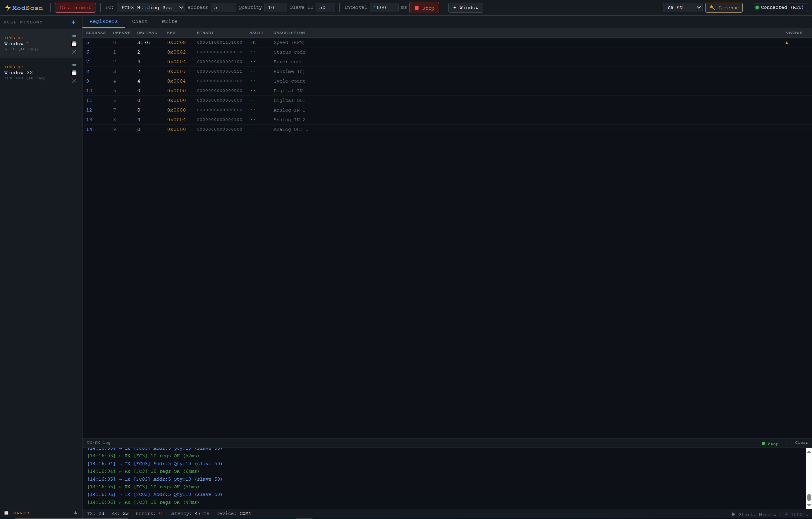Open the License button
This screenshot has height=519, width=812.
[724, 7]
